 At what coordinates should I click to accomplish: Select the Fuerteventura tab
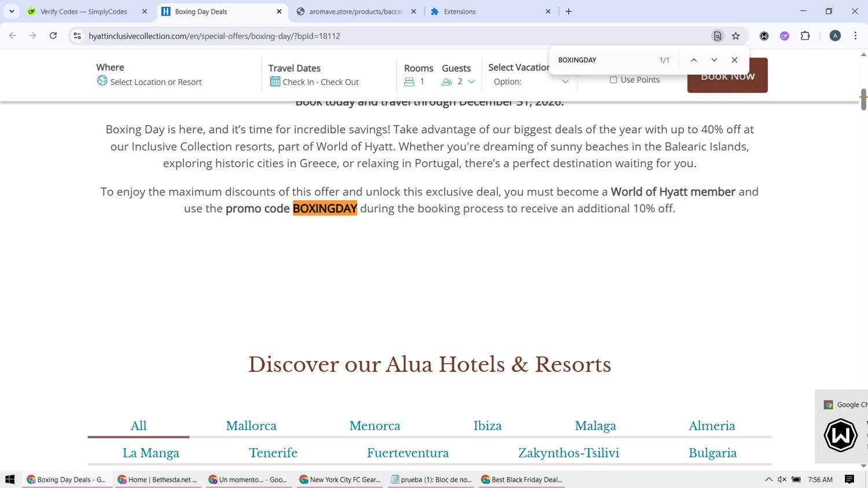tap(408, 453)
